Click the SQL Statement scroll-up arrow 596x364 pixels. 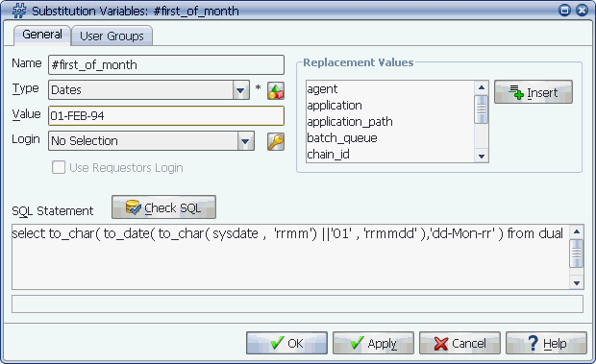coord(577,231)
